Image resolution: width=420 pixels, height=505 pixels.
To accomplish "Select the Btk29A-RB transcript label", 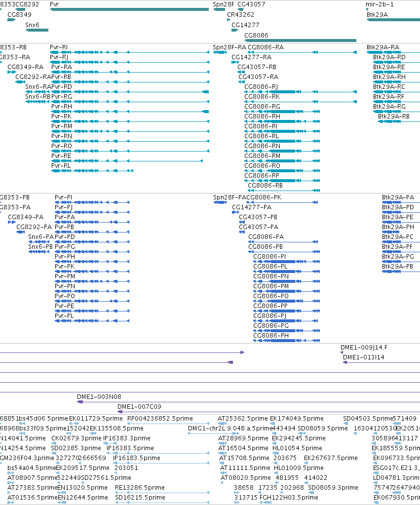I will 394,117.
